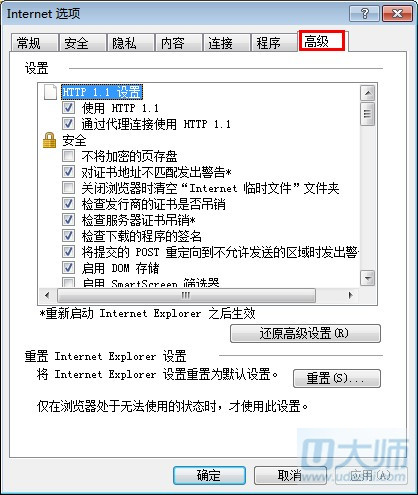This screenshot has width=418, height=495.
Task: Click the 安全 padlock icon
Action: pyautogui.click(x=49, y=140)
